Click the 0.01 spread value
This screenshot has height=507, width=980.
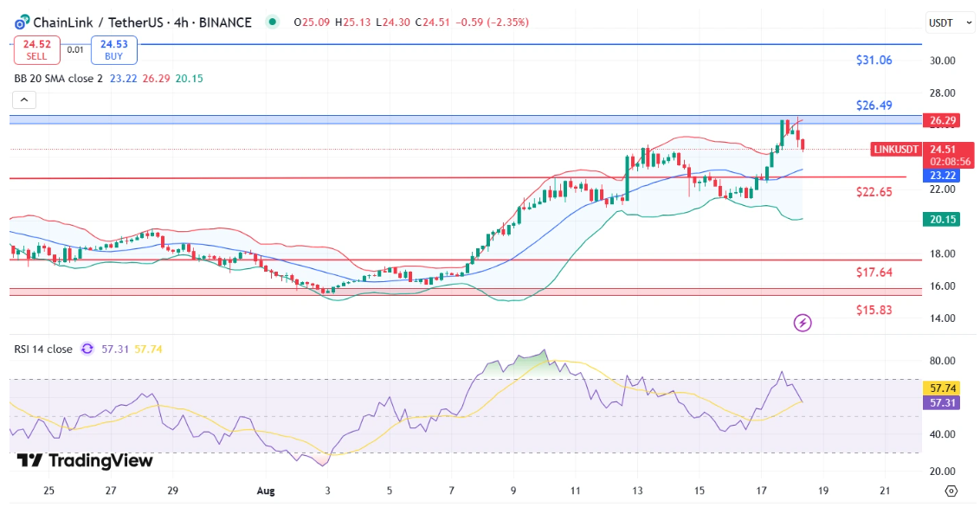75,50
